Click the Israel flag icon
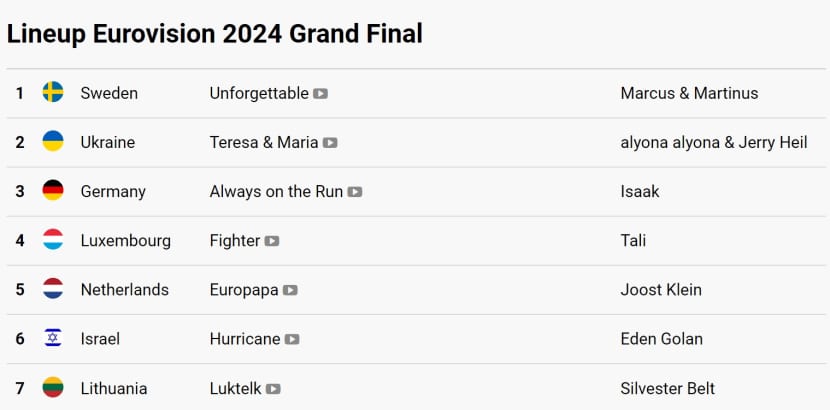Image resolution: width=830 pixels, height=410 pixels. pos(53,338)
